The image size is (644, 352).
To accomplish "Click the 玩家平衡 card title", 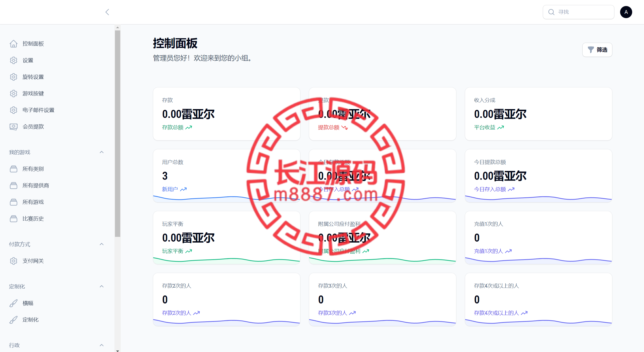I will (x=173, y=224).
